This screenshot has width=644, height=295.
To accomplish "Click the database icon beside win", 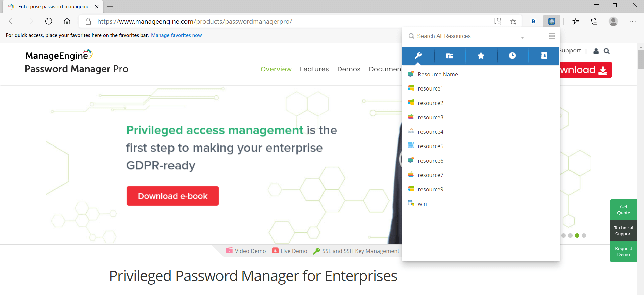I will [x=411, y=203].
